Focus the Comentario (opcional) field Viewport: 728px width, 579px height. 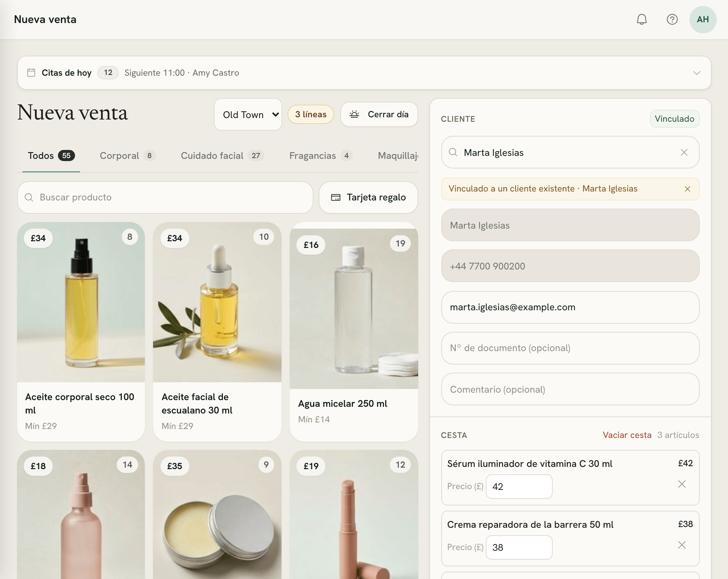pyautogui.click(x=570, y=389)
